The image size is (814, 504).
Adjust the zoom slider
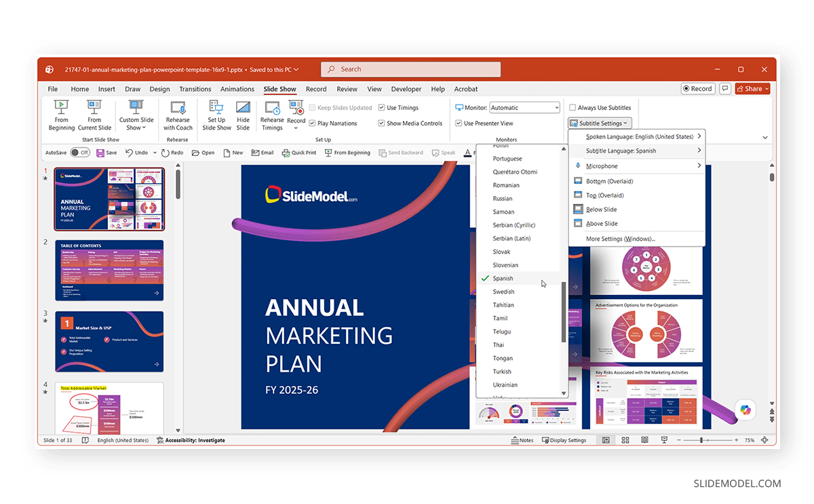click(701, 440)
